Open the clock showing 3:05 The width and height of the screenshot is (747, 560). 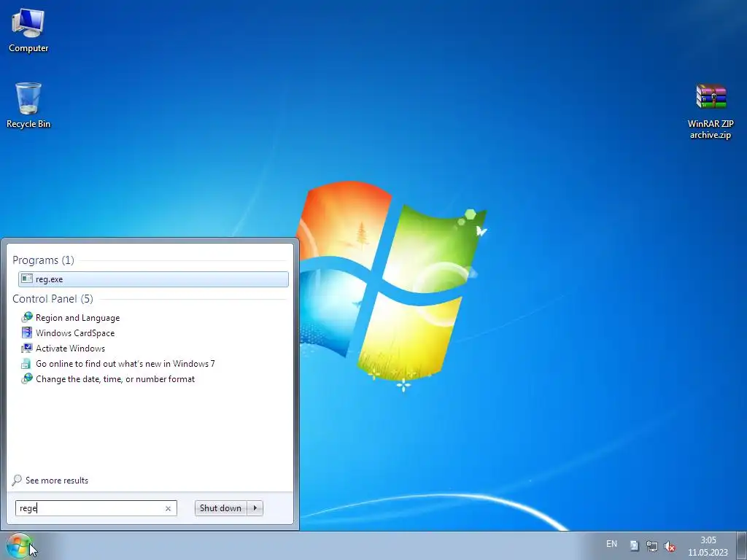708,546
